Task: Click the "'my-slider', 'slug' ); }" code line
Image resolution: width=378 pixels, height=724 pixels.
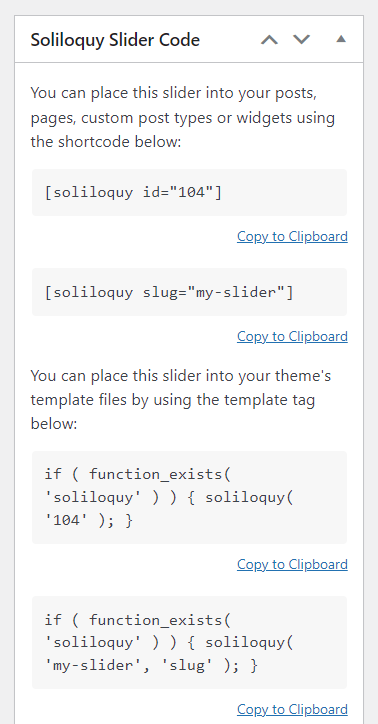Action: 151,665
